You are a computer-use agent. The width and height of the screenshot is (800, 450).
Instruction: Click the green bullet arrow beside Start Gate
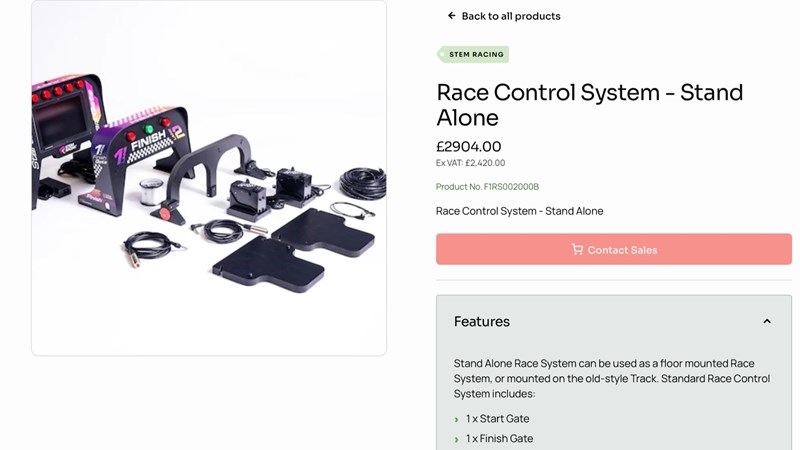[456, 419]
